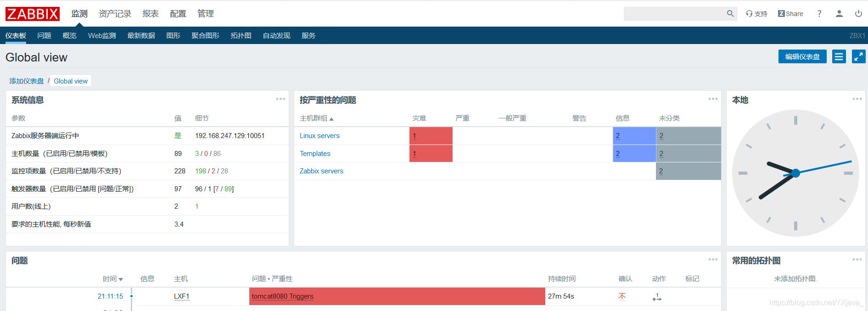
Task: Click Linux servers unclassified gray cell
Action: [689, 136]
